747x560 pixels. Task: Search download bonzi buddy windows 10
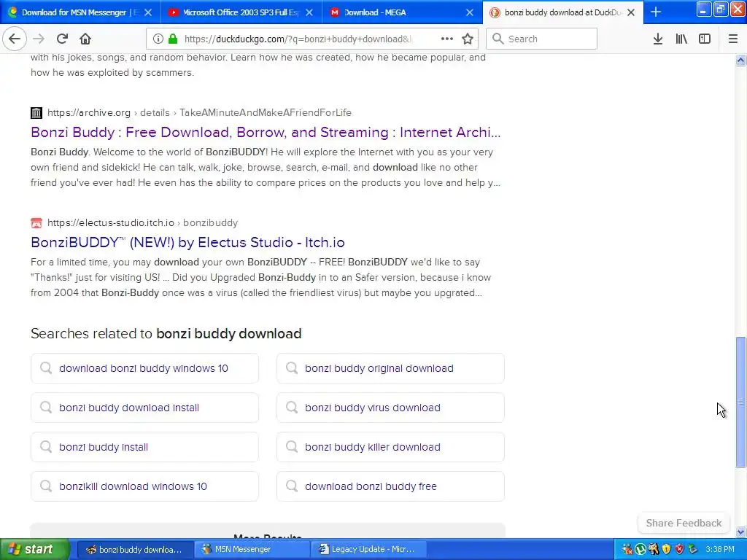pyautogui.click(x=144, y=368)
